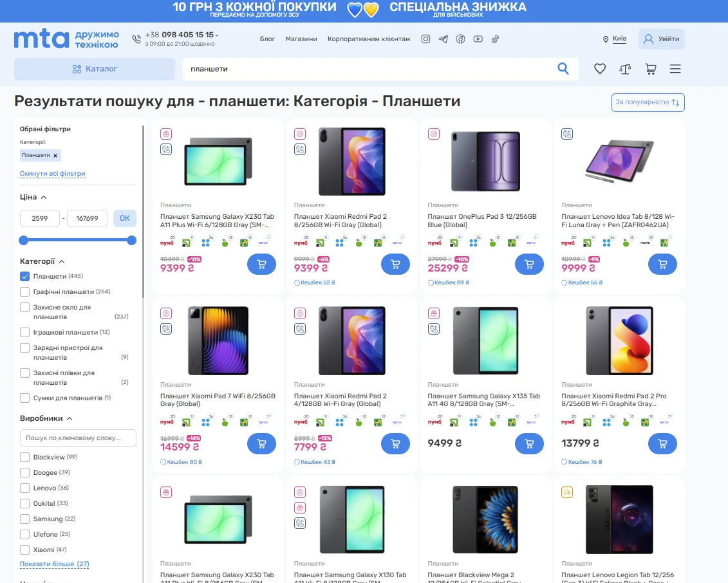Reset all filters with Скинути всі фільтри
This screenshot has width=728, height=583.
click(x=53, y=174)
